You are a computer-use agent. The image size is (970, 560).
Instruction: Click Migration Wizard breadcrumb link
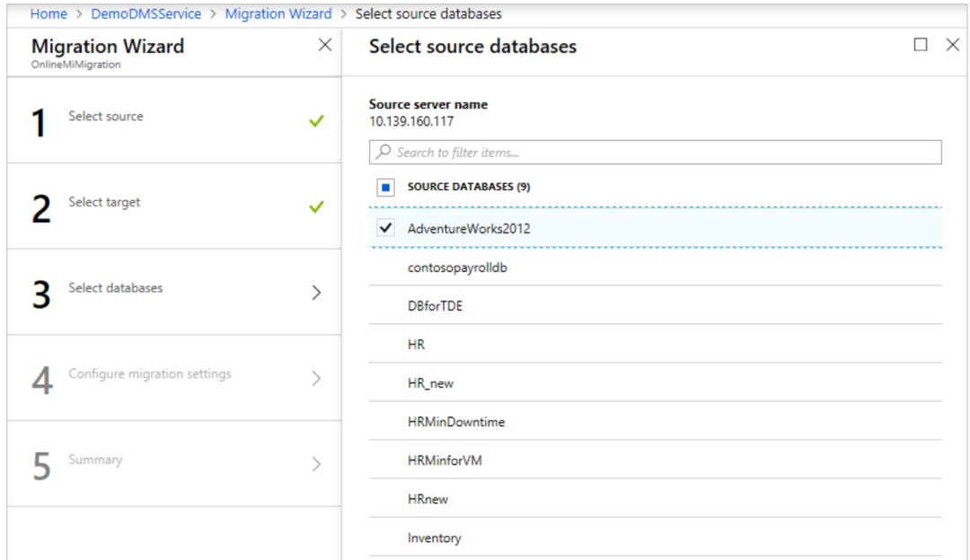coord(278,14)
